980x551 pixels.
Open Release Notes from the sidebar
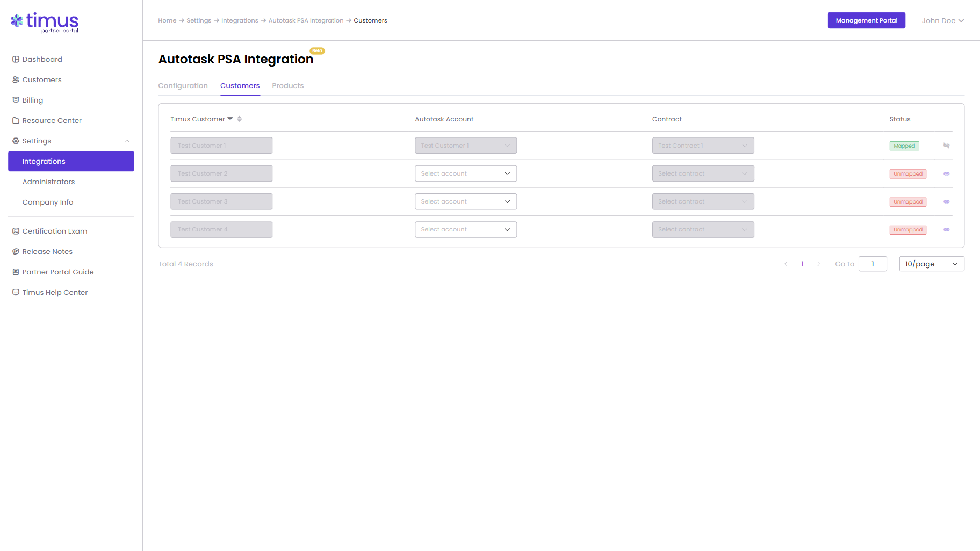pyautogui.click(x=47, y=251)
